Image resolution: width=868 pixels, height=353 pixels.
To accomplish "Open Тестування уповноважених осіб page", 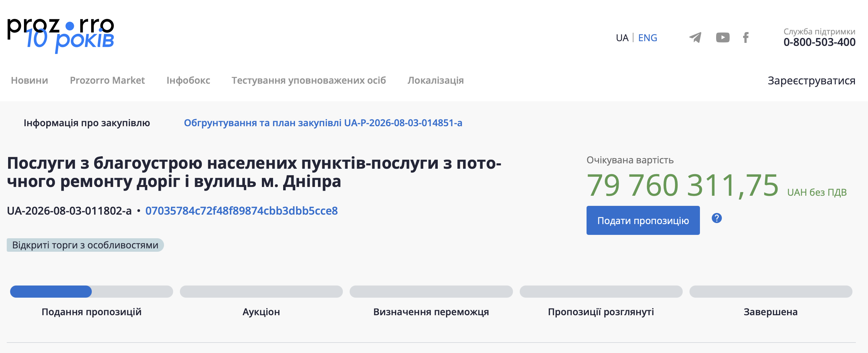I will click(x=308, y=80).
